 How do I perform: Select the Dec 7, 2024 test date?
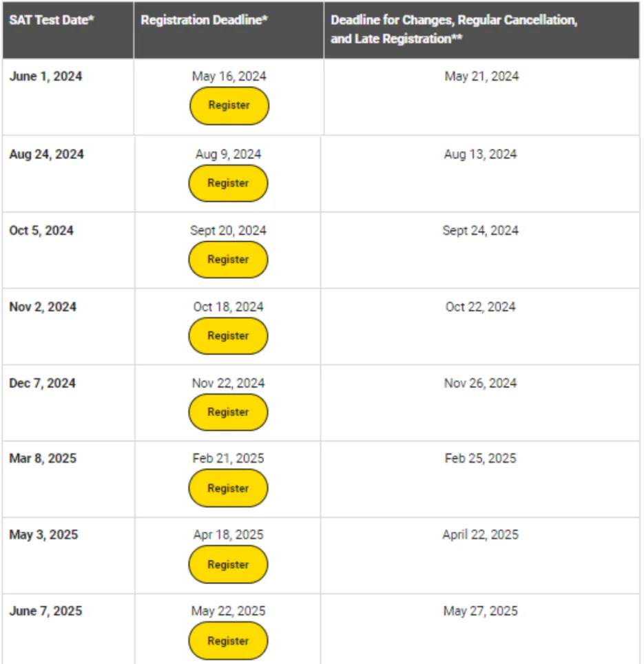(42, 383)
